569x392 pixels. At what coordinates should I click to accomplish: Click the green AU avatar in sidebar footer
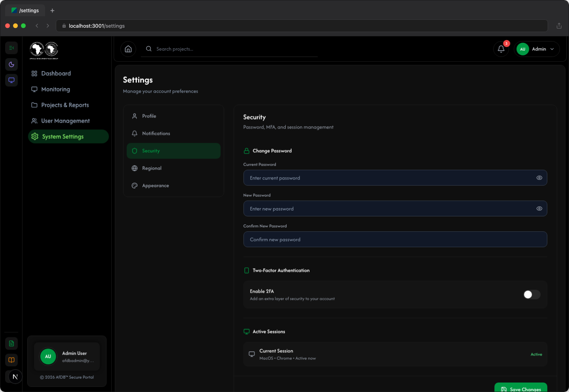click(48, 356)
